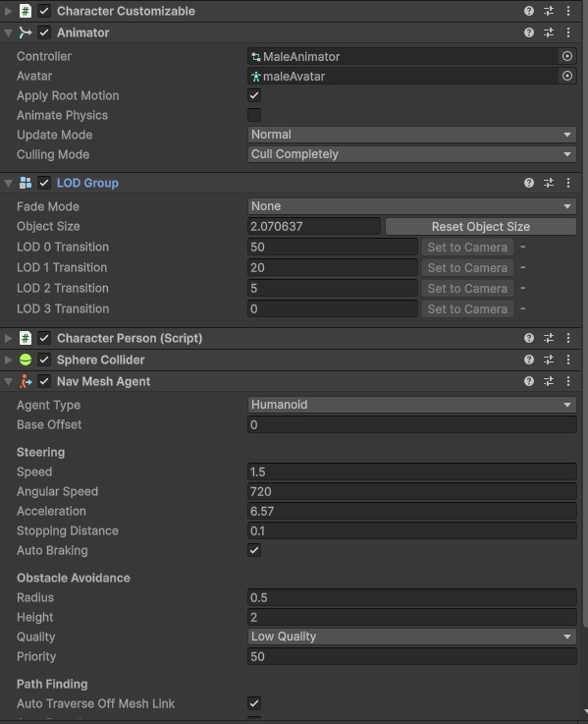
Task: Disable the Nav Mesh Agent checkbox
Action: pos(44,381)
